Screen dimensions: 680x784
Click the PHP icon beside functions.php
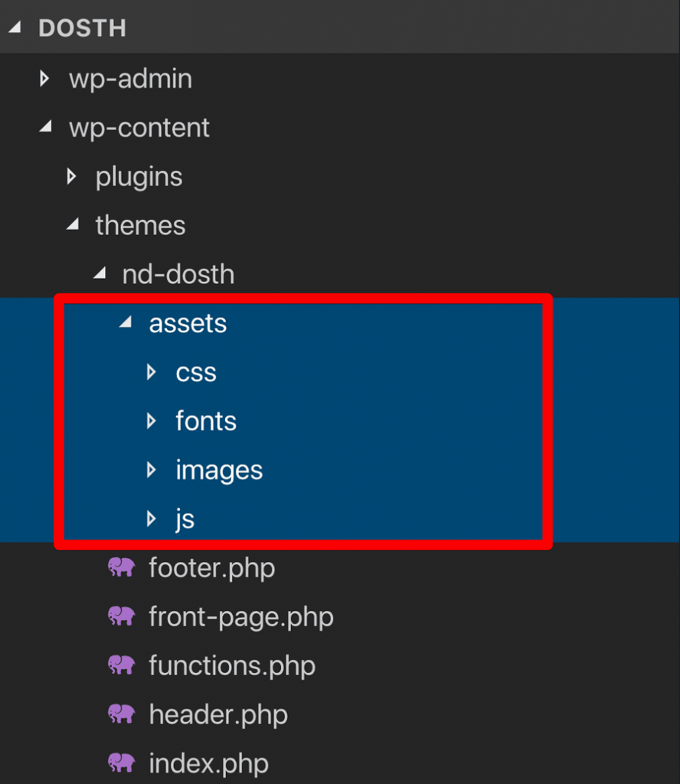pos(122,665)
